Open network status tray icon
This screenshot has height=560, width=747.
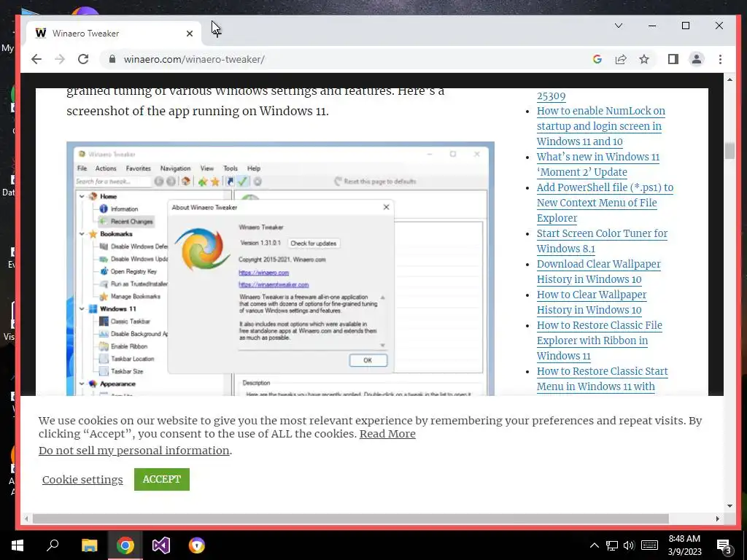coord(612,545)
